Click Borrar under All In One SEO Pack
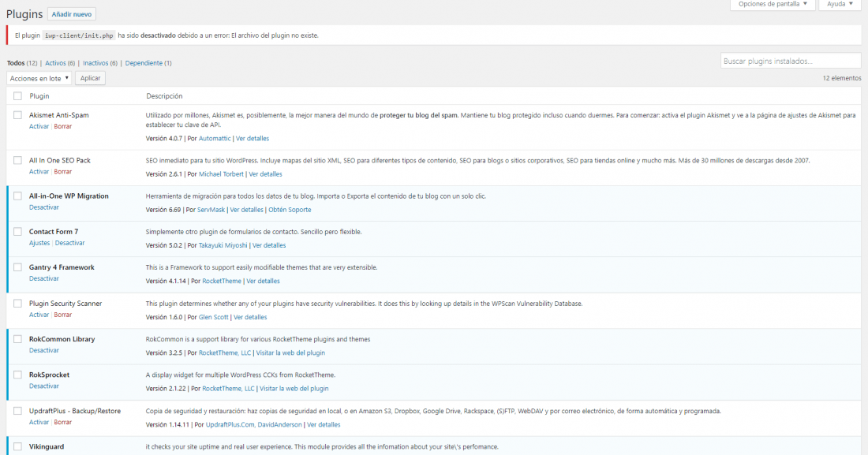This screenshot has height=455, width=868. click(x=62, y=172)
